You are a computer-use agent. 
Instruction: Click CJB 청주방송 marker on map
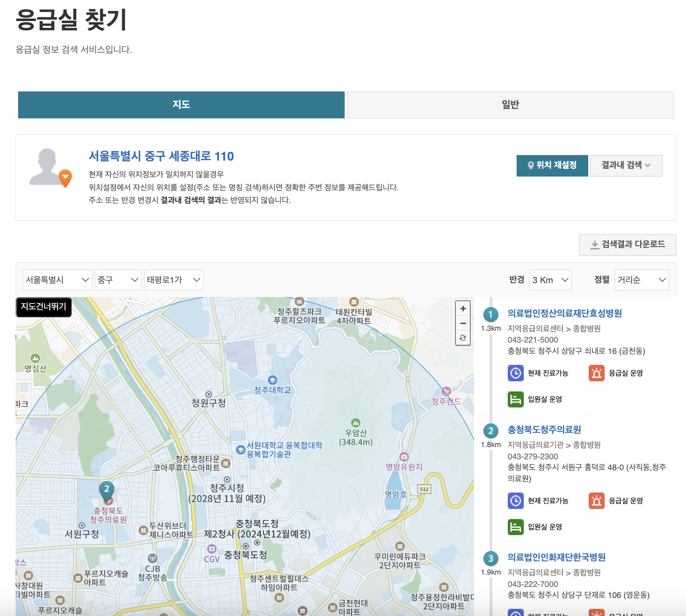[153, 559]
